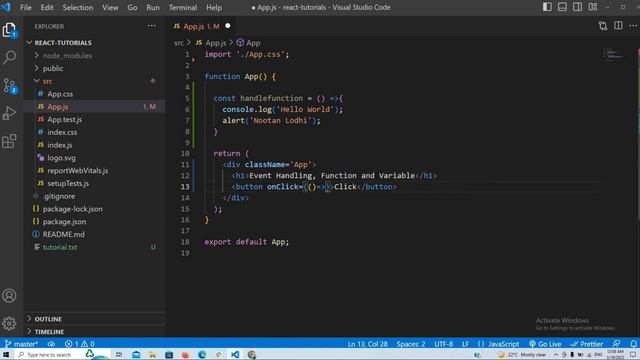Toggle the primary side bar visibility
Viewport: 640px width, 360px height.
547,7
